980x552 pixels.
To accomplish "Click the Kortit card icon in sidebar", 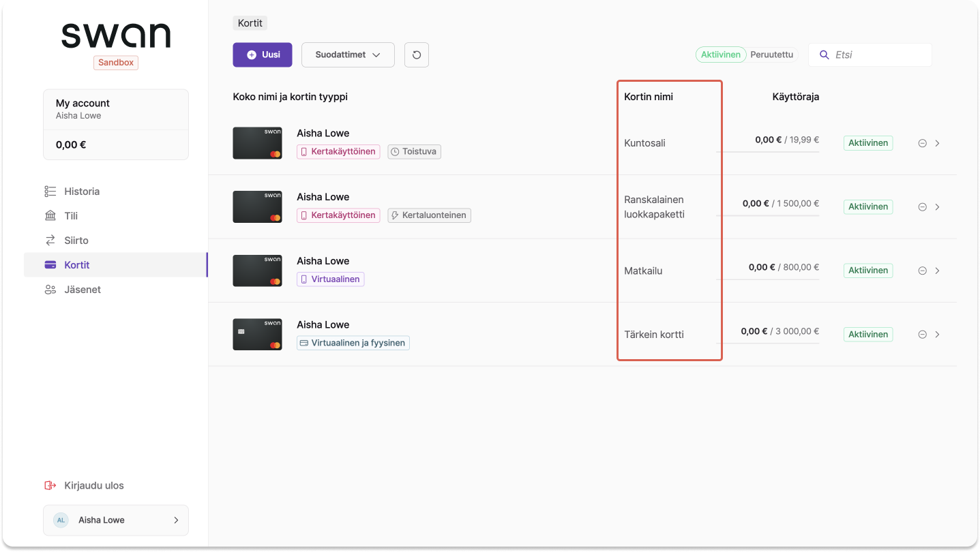I will click(50, 265).
